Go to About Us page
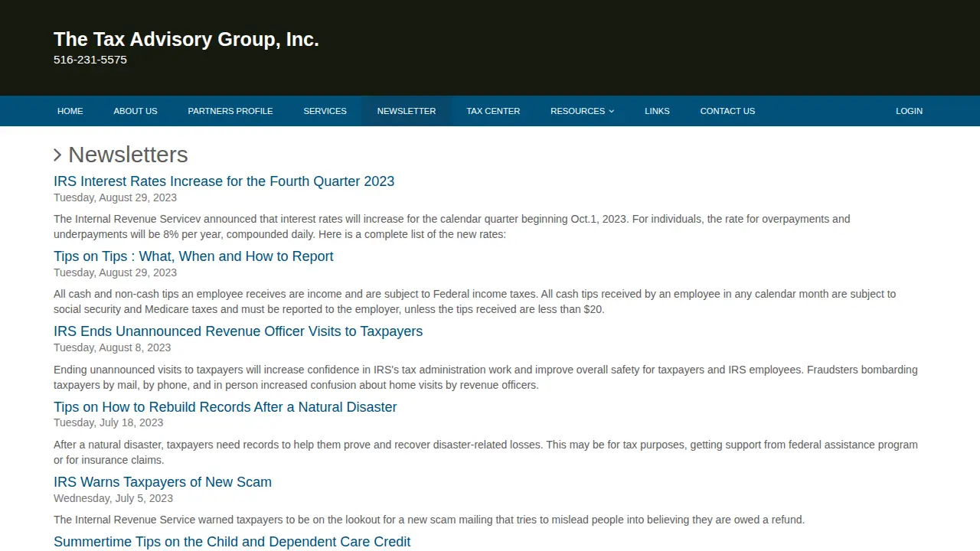 [136, 111]
